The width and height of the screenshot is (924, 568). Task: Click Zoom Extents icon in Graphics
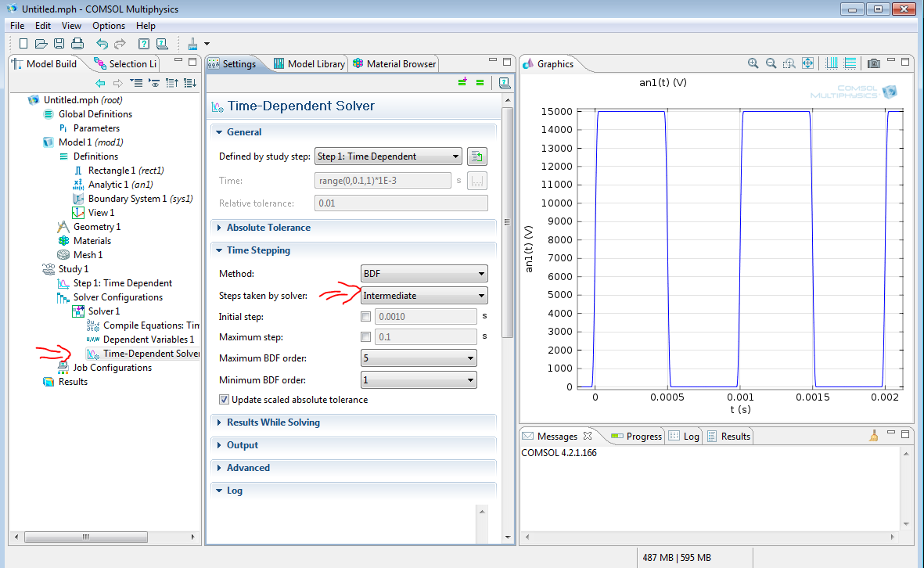807,63
